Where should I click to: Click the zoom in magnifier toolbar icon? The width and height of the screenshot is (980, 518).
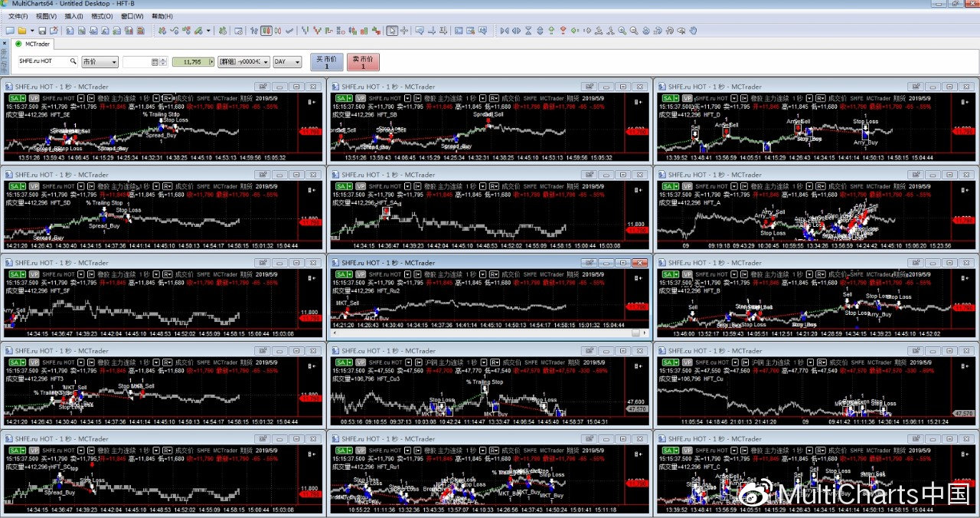622,31
